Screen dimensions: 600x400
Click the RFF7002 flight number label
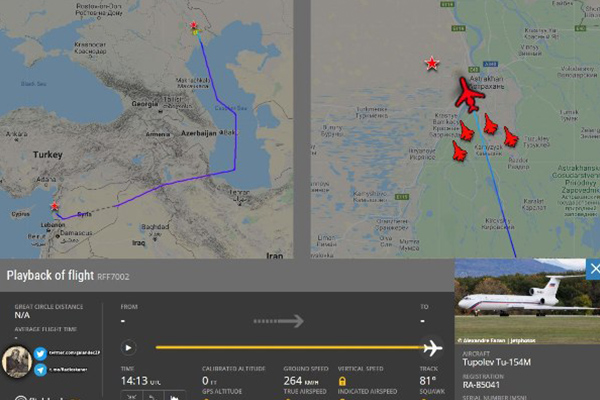pos(114,275)
